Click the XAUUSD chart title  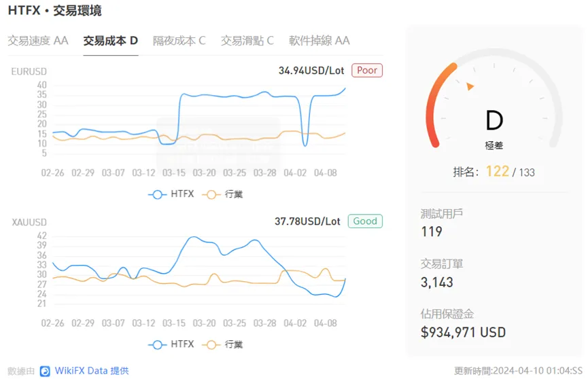pos(29,222)
